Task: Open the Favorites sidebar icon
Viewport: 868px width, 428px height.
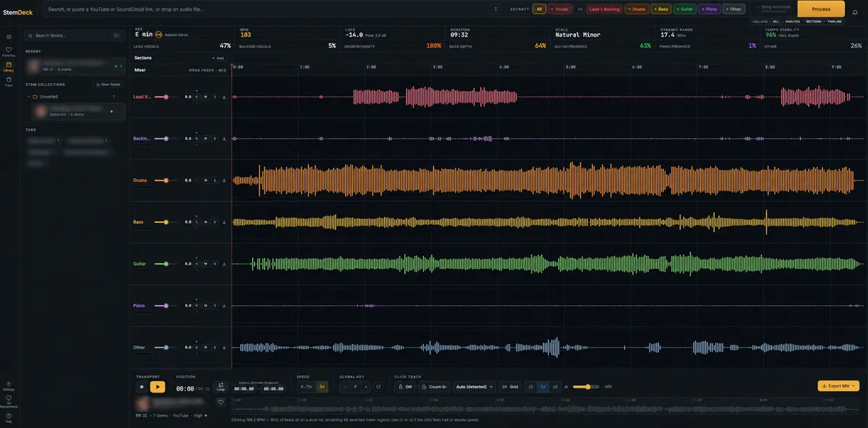Action: tap(9, 51)
